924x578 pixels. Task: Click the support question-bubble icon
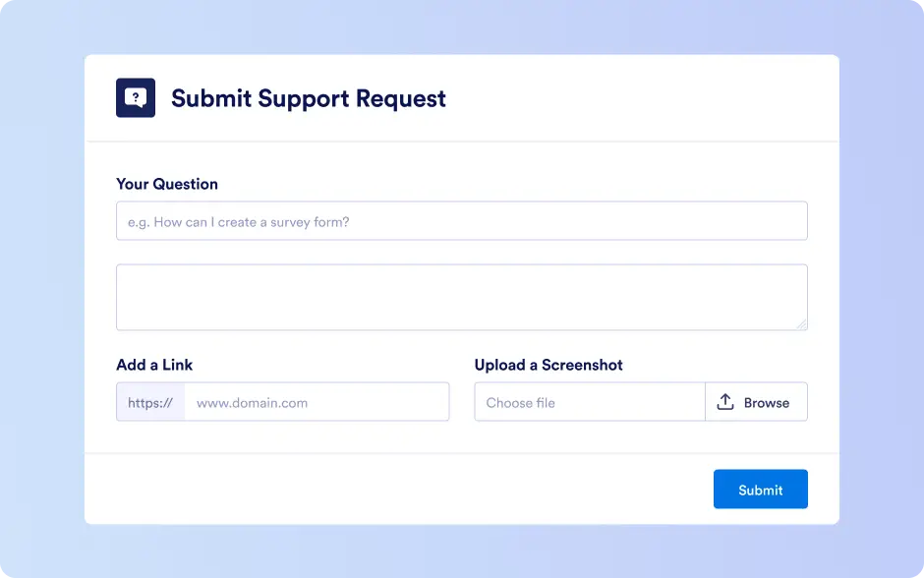pos(136,97)
